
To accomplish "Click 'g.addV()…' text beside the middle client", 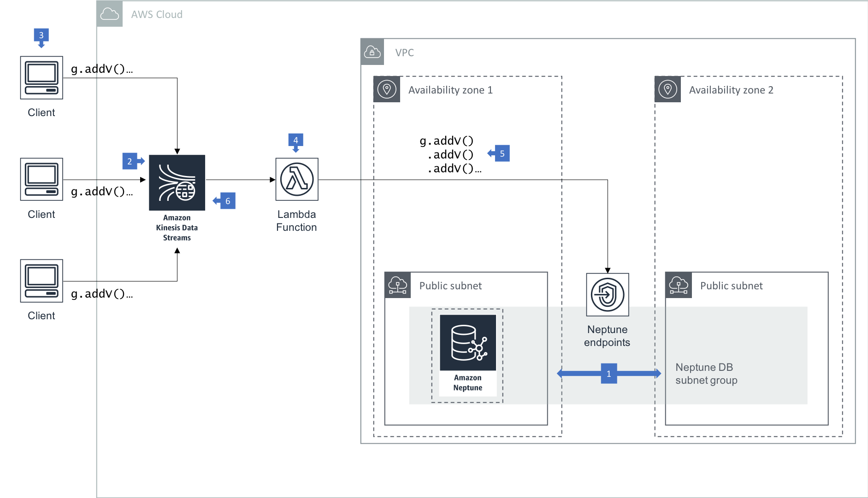I will point(102,192).
